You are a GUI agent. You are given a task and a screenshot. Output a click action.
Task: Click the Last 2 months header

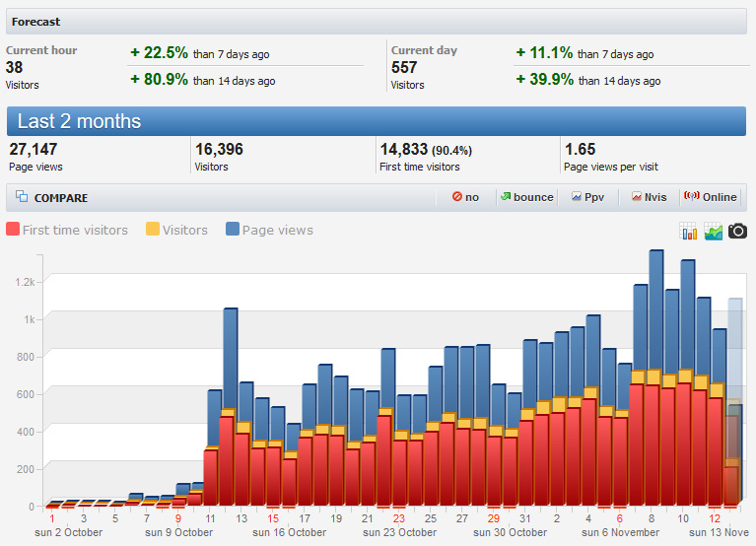[377, 121]
